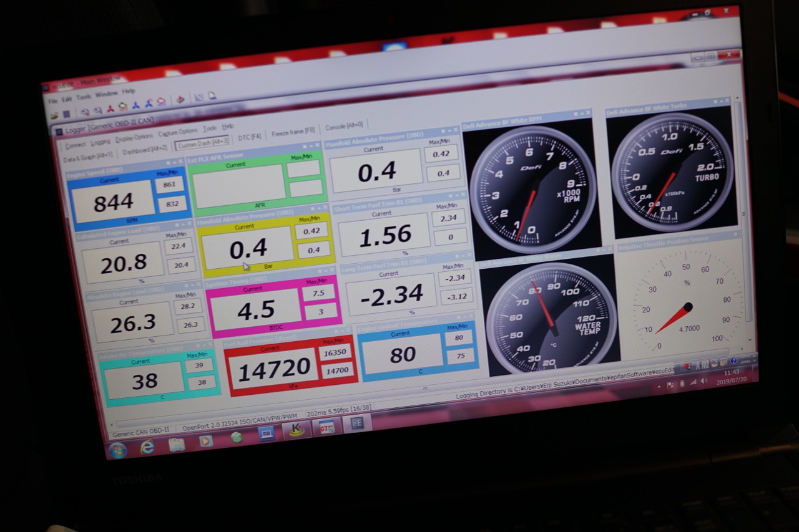
Task: Click the coolant temperature value 80
Action: point(403,354)
